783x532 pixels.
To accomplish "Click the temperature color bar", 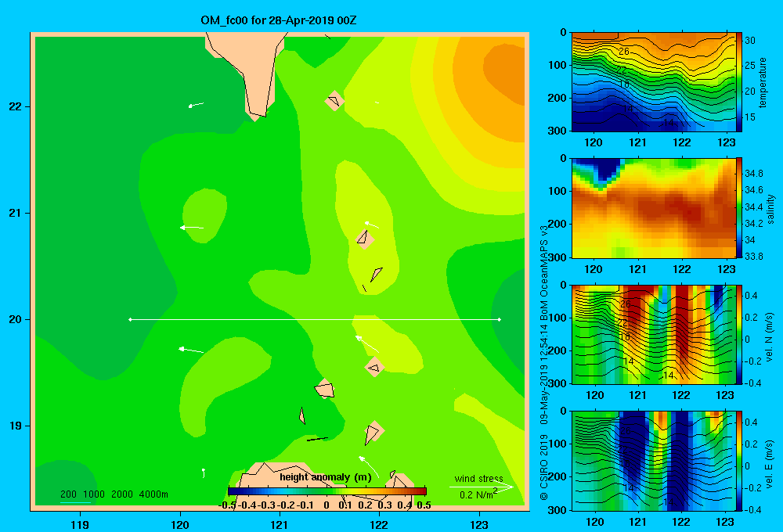I will 739,82.
